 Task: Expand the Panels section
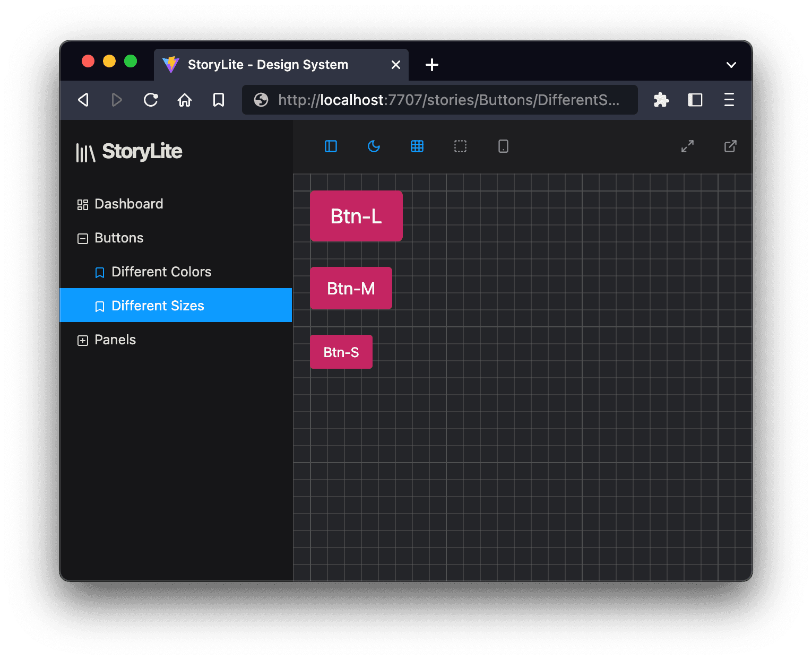click(83, 340)
